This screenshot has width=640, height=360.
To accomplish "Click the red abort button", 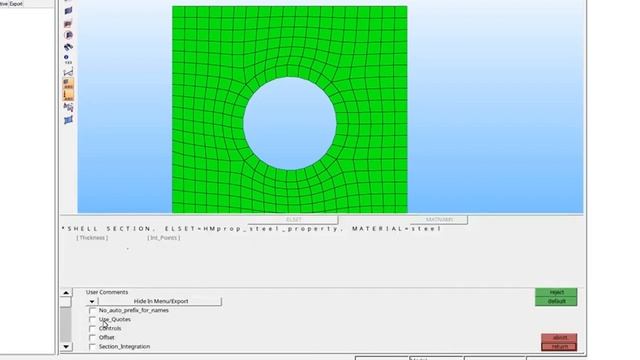I will tap(559, 338).
